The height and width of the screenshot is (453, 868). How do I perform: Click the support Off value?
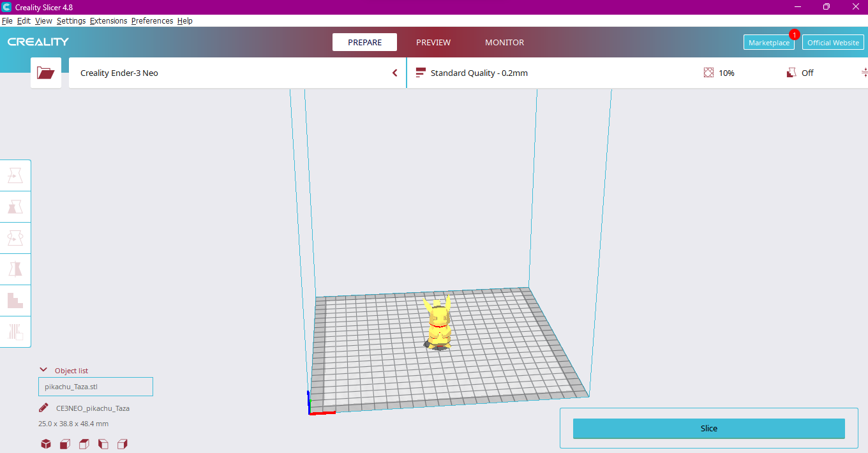(807, 73)
